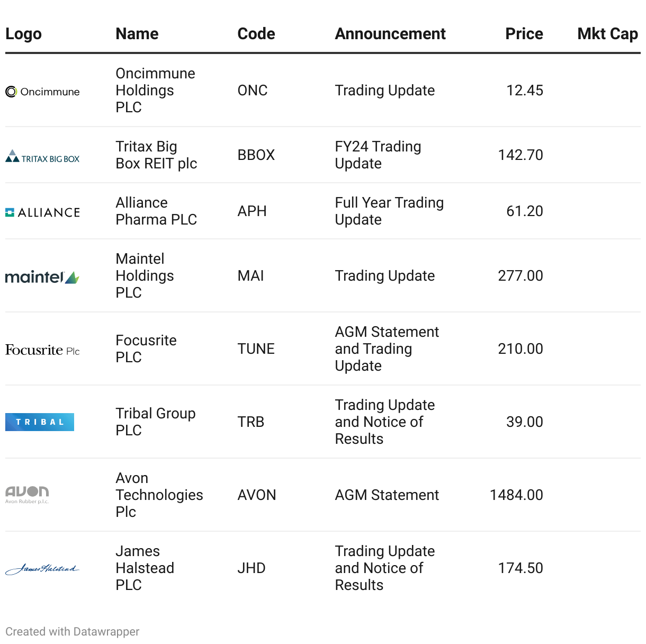Click the Mkt Cap column header
This screenshot has width=646, height=644.
pos(607,34)
